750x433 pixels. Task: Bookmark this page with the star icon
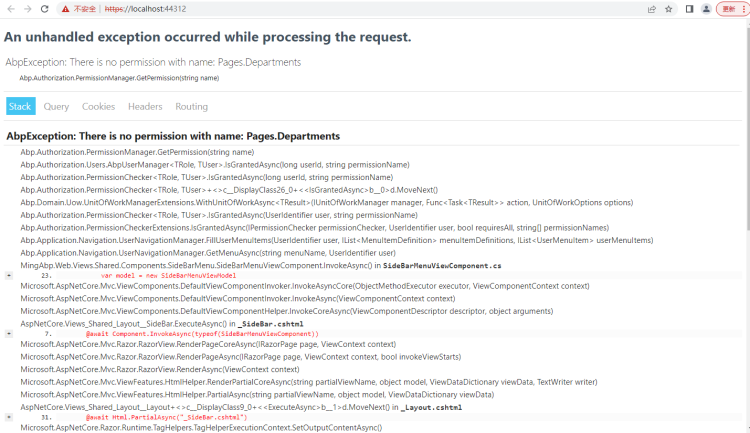pyautogui.click(x=668, y=8)
